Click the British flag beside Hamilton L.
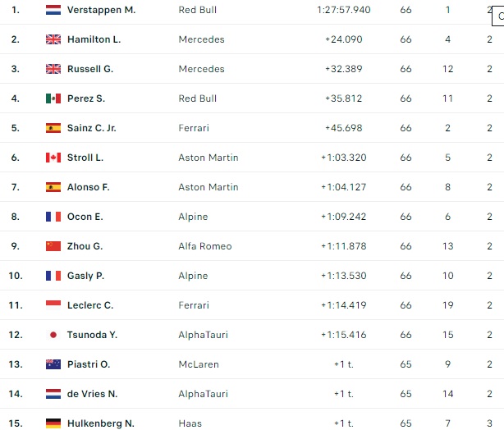Viewport: 504px width, 430px height. (53, 39)
